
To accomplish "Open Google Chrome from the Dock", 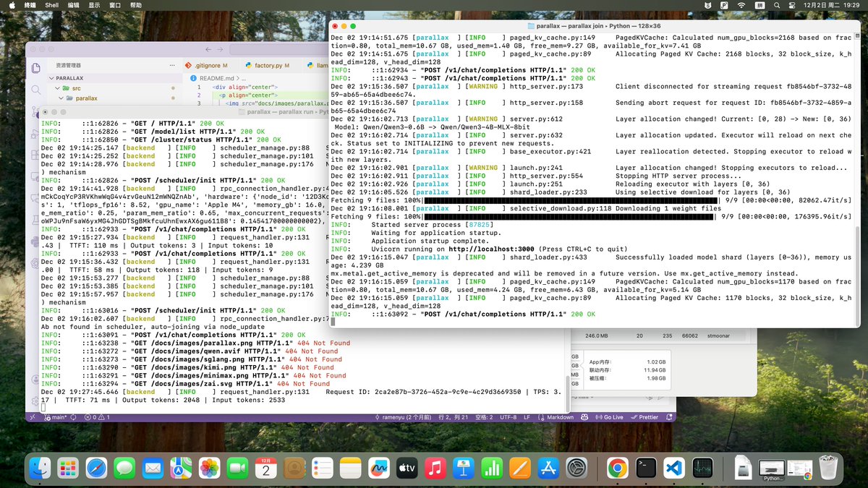I will point(617,468).
